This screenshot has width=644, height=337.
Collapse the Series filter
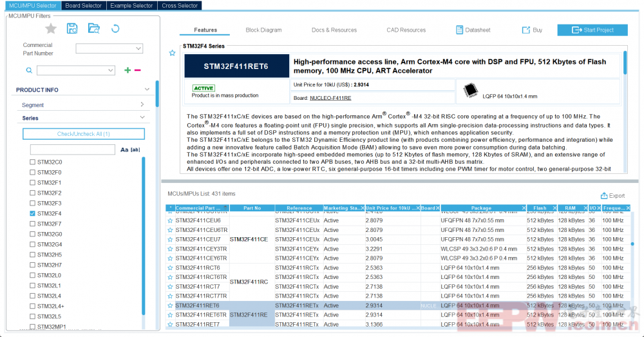coord(142,117)
